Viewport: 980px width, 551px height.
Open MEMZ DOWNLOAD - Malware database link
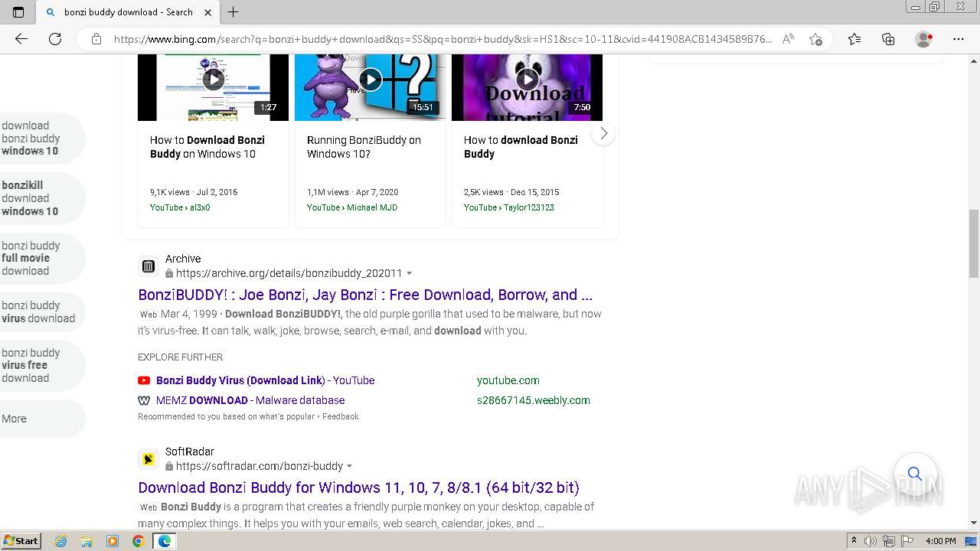[x=250, y=400]
